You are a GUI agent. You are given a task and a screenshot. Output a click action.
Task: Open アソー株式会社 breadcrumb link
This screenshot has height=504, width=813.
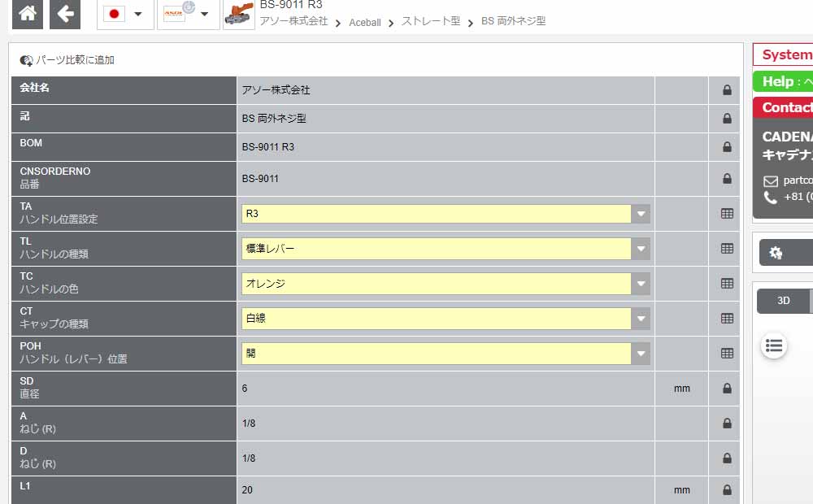click(293, 21)
